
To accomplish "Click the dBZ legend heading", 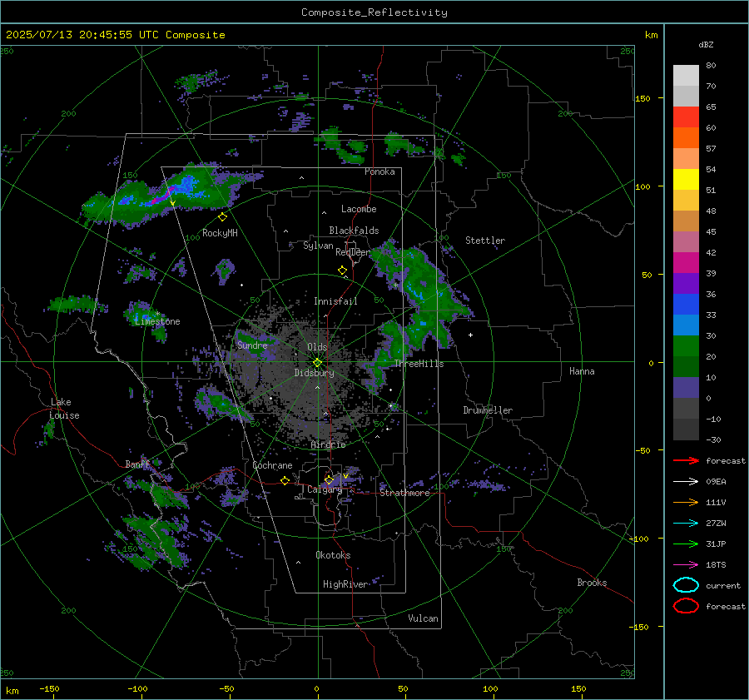I will [x=706, y=44].
